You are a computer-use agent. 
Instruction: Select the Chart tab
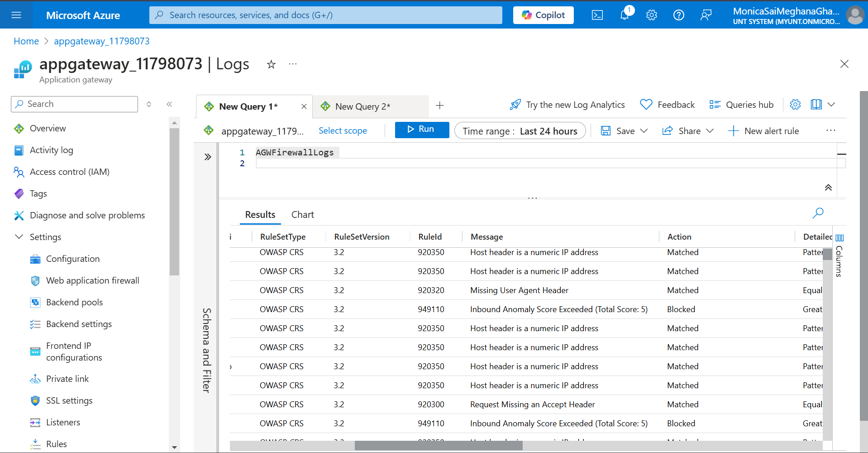pos(302,215)
